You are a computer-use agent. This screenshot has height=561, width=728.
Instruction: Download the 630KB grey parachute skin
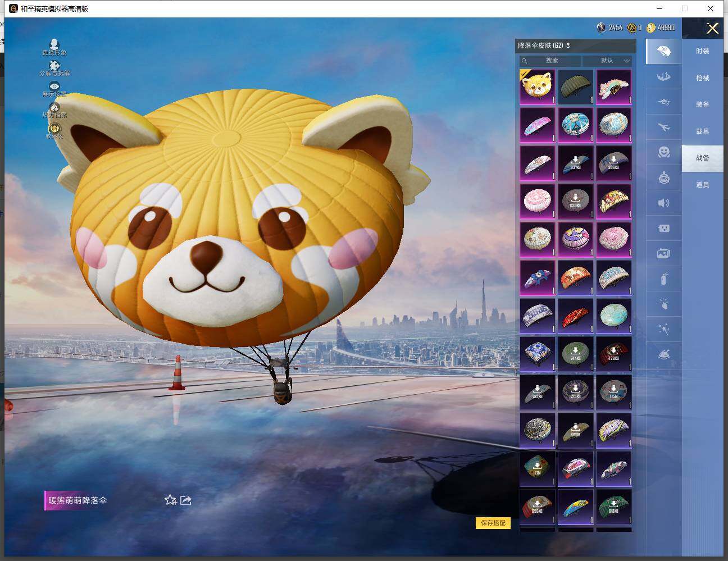(575, 201)
